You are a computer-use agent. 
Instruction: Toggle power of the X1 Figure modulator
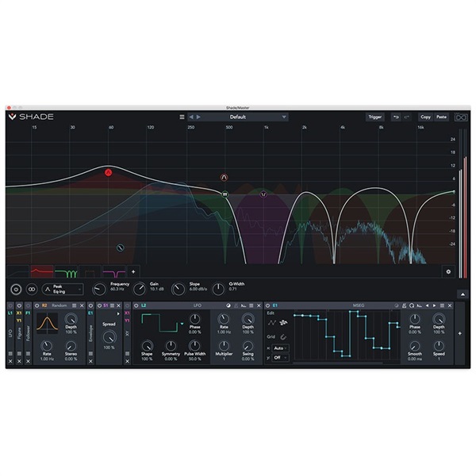coord(19,305)
